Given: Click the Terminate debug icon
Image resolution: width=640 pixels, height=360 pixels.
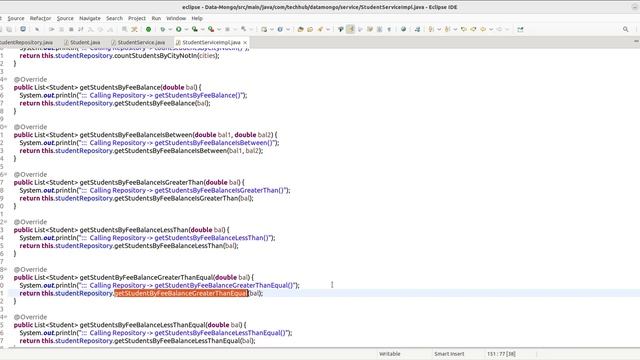Looking at the screenshot, I should (x=71, y=29).
